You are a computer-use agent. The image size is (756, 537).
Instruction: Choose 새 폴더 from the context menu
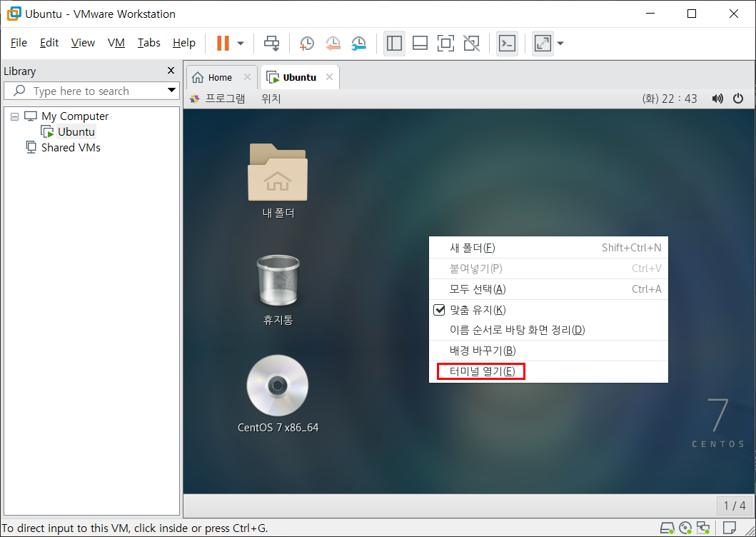coord(549,248)
